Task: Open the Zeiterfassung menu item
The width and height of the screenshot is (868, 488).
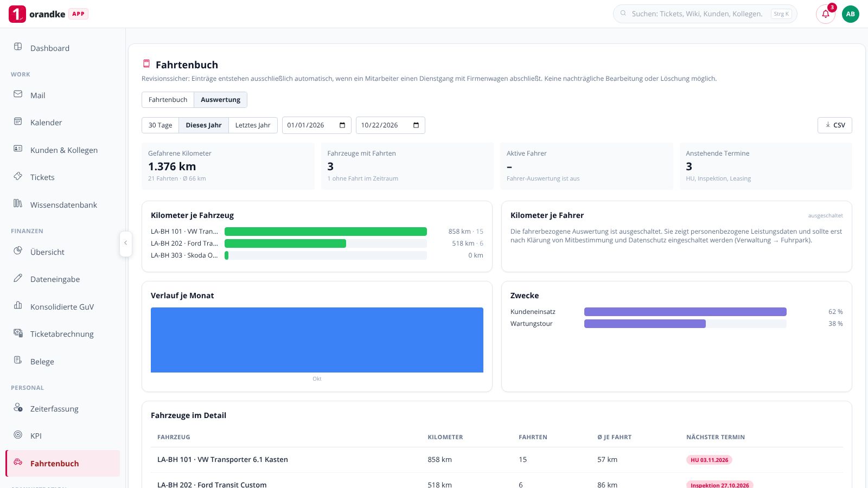Action: 62,409
